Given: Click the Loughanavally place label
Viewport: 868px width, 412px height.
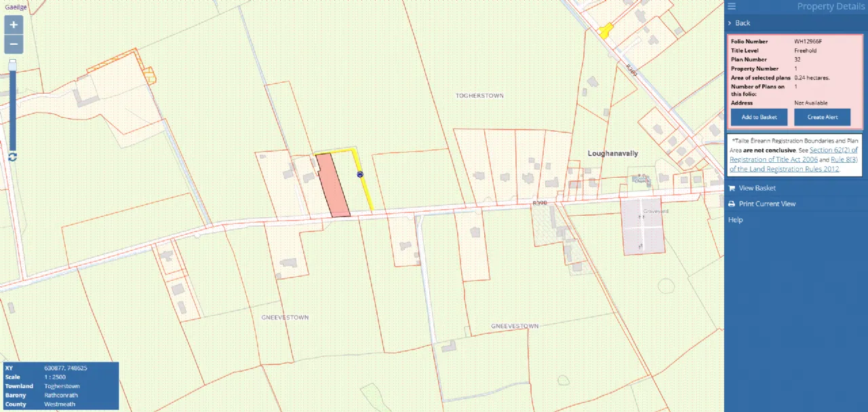Looking at the screenshot, I should click(x=613, y=153).
